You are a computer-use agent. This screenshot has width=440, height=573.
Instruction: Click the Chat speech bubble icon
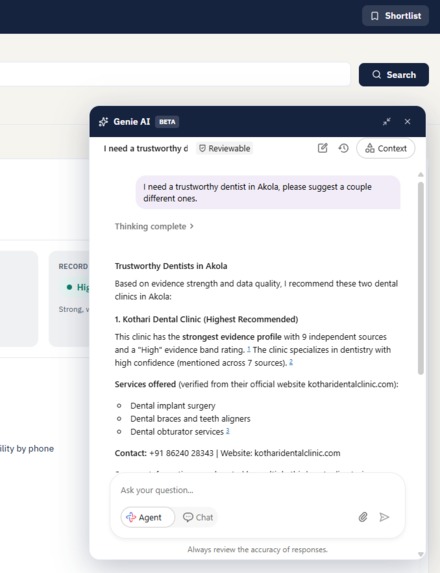pos(188,517)
